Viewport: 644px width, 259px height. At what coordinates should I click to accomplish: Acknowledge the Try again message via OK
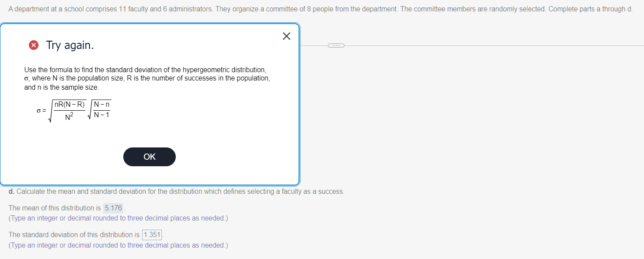point(150,157)
